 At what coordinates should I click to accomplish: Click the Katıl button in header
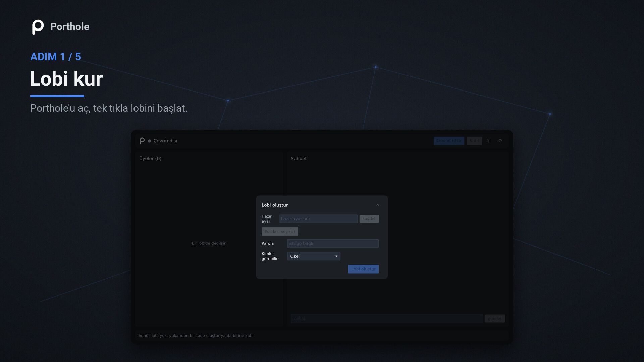[474, 141]
